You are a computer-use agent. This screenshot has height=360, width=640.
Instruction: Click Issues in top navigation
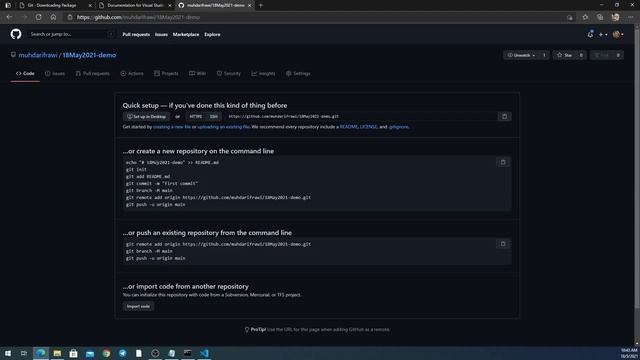coord(161,35)
